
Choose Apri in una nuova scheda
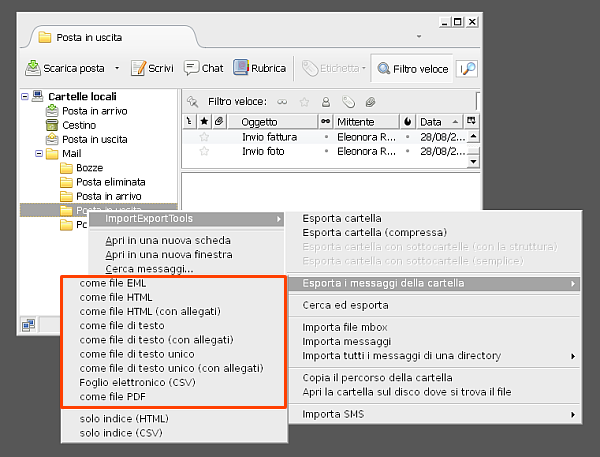[168, 240]
